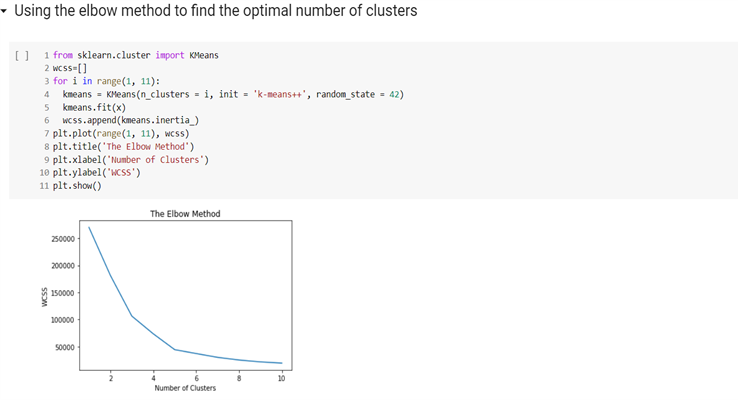Place cursor on the KMeans import line
Image resolution: width=738 pixels, height=400 pixels.
136,55
